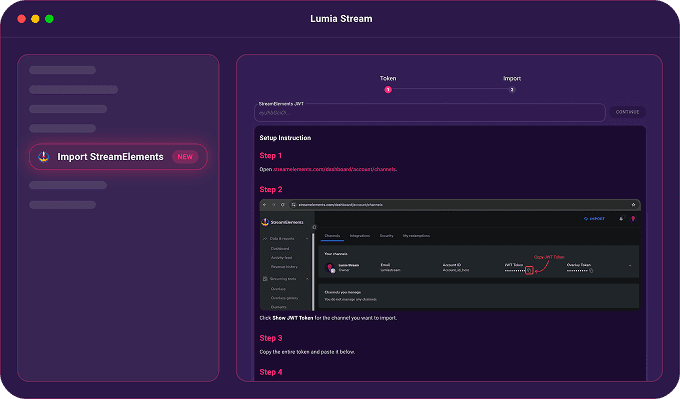Click the sidebar collapse icon beside the StreamElements logo

314,227
